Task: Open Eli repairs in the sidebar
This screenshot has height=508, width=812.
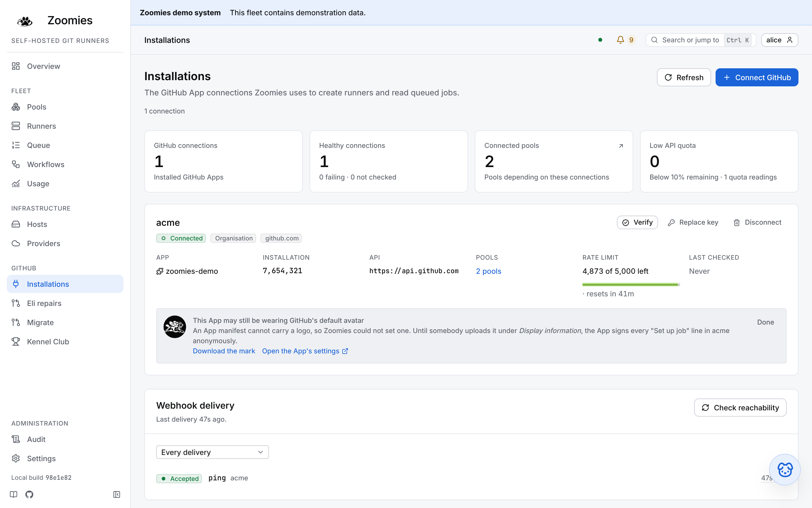Action: point(65,303)
